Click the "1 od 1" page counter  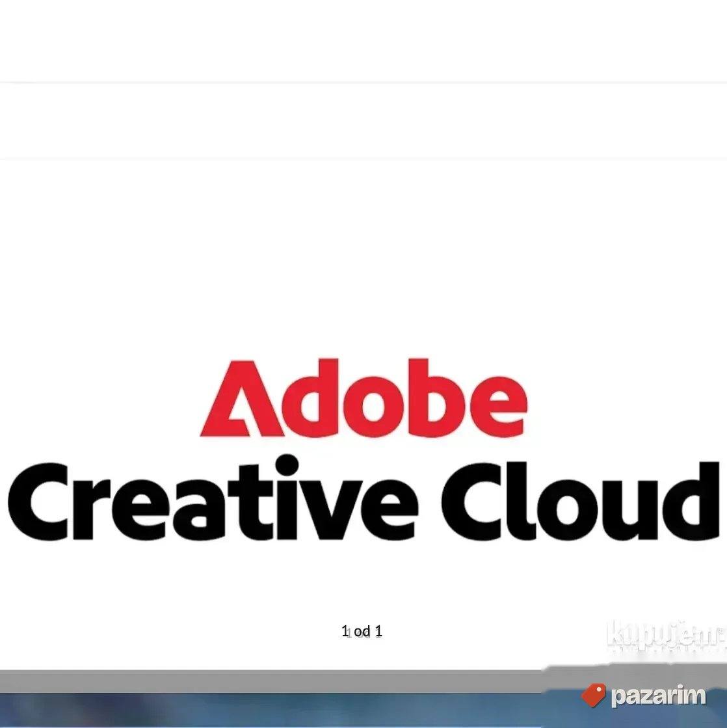point(362,631)
